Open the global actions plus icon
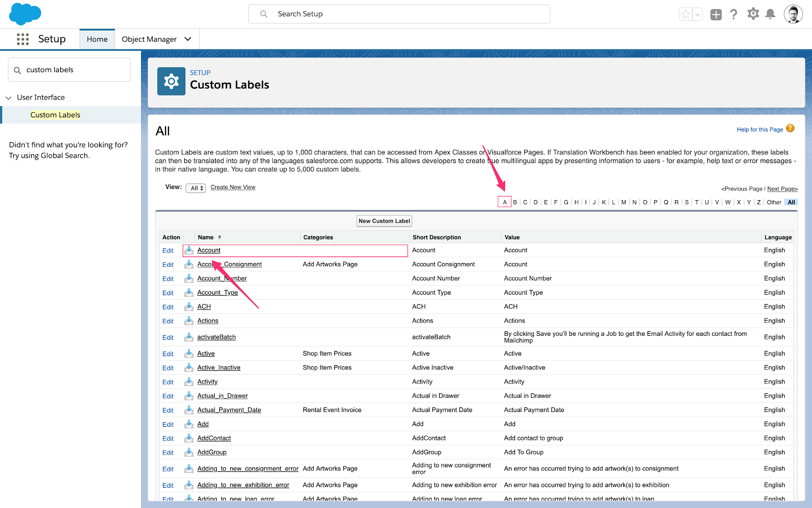 point(716,15)
